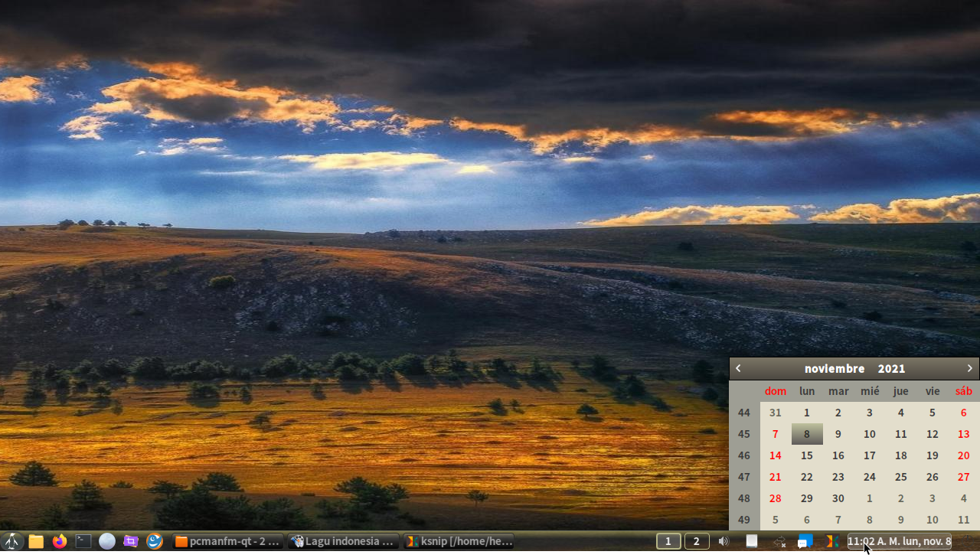Image resolution: width=980 pixels, height=558 pixels.
Task: Choose November 30 in the calendar
Action: 838,498
